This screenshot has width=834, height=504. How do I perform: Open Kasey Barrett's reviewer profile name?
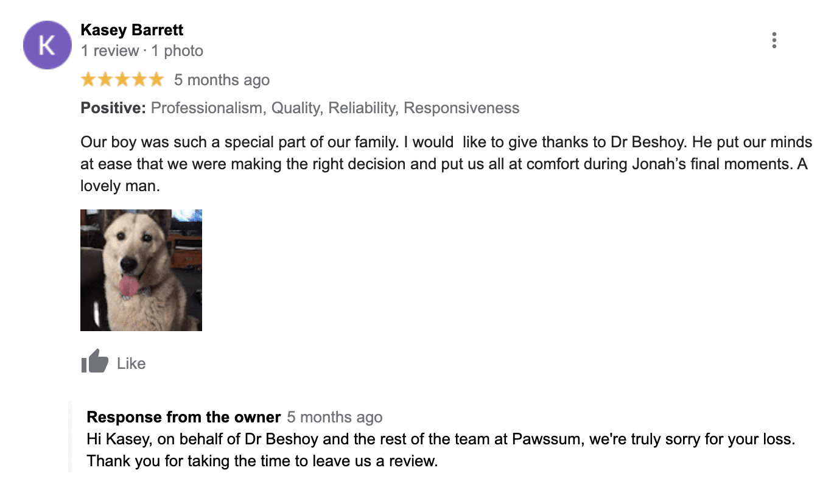point(132,30)
